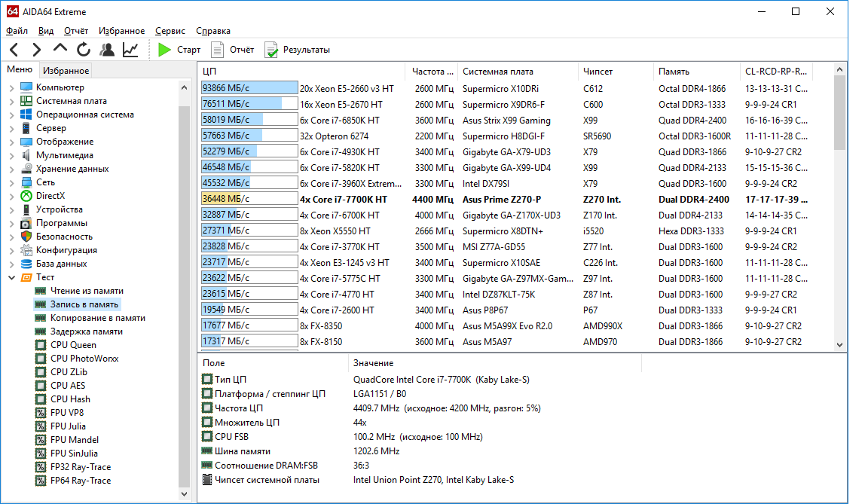Open the Сервис menu
Image resolution: width=868 pixels, height=504 pixels.
[170, 31]
